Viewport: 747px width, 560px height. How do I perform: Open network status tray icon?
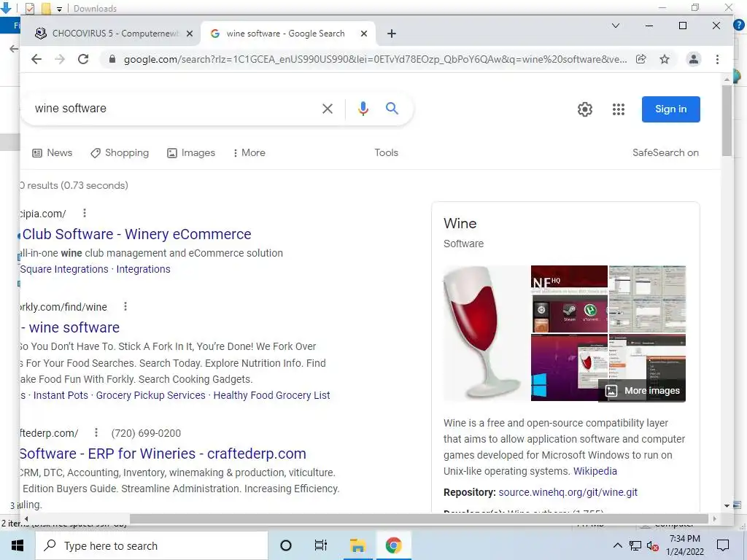click(x=635, y=545)
